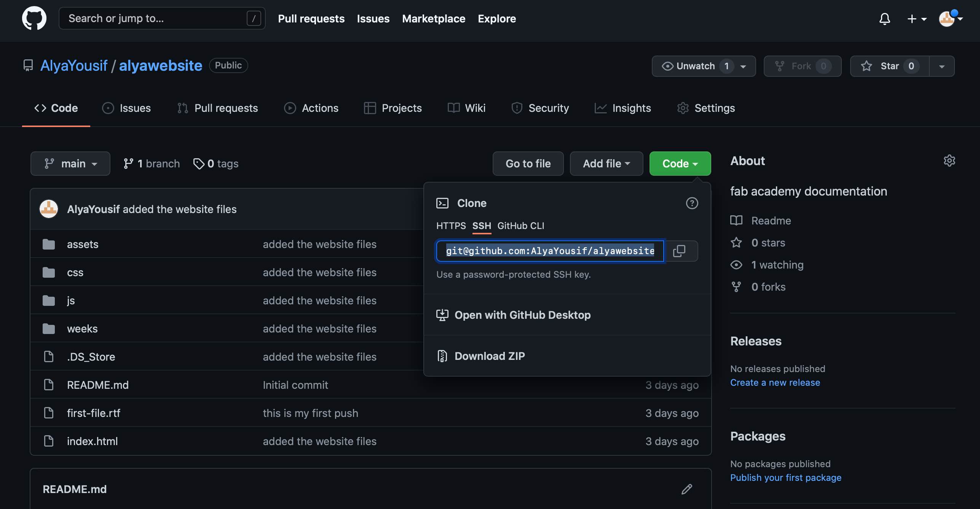Open the user avatar menu
This screenshot has height=509, width=980.
point(950,19)
